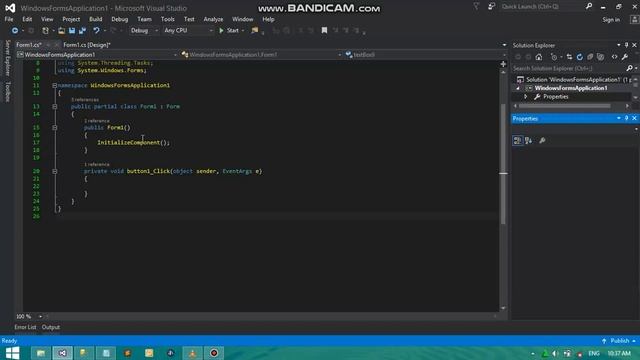Click the account avatar icon next to Sign in
Viewport: 640px width, 360px height.
(635, 20)
